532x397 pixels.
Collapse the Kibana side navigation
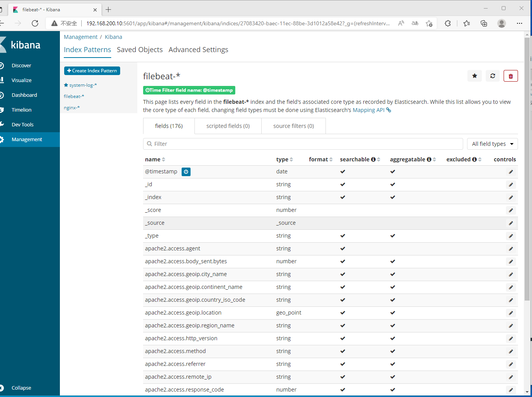[30, 388]
